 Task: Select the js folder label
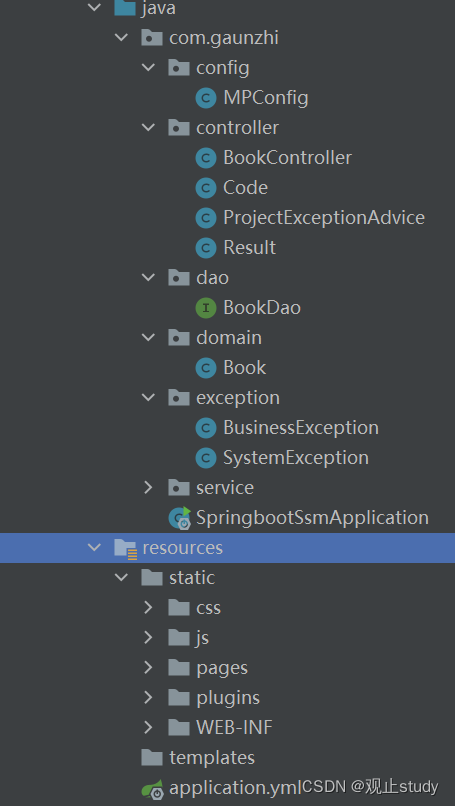(x=203, y=638)
